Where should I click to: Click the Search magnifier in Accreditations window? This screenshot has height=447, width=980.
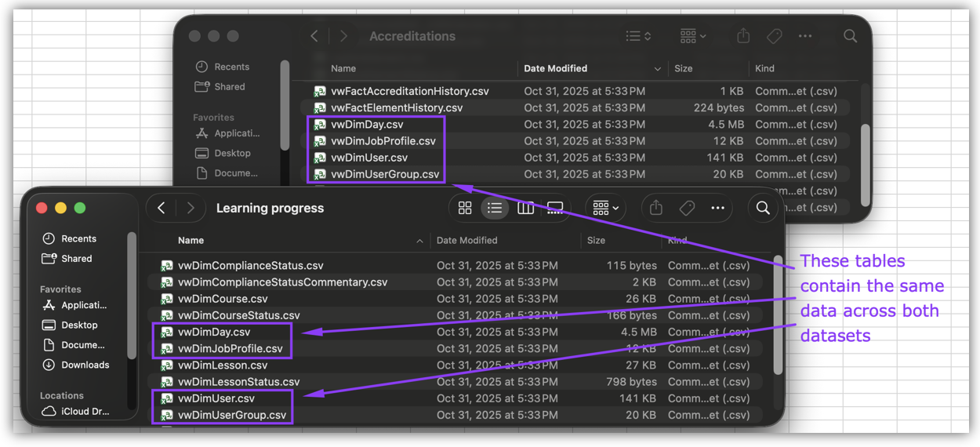(850, 36)
